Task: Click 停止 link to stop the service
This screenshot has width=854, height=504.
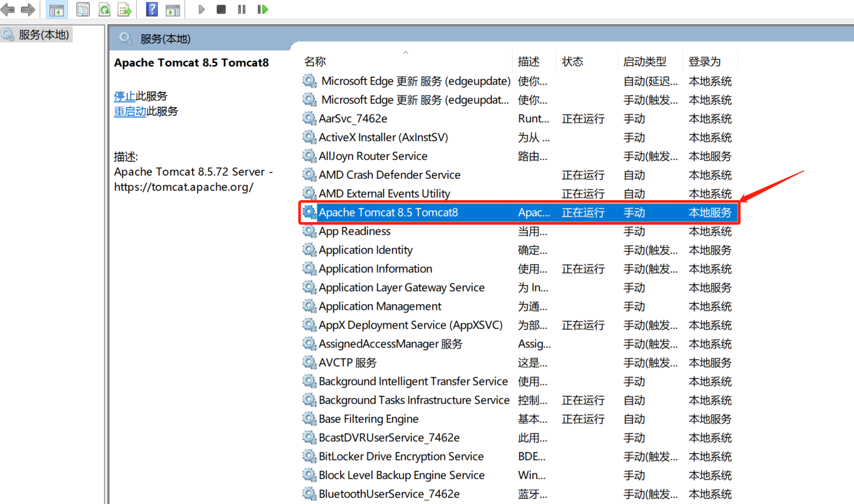Action: tap(125, 96)
